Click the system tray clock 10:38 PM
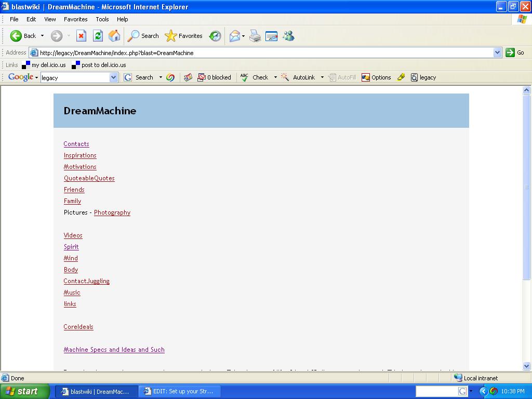The image size is (532, 399). point(513,391)
